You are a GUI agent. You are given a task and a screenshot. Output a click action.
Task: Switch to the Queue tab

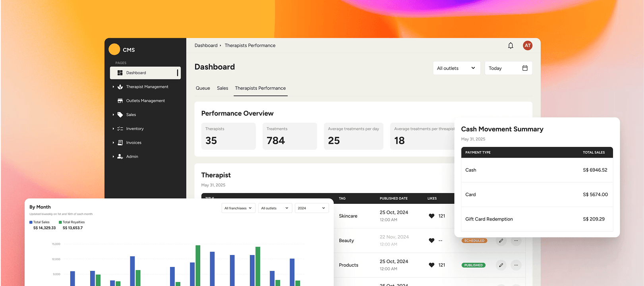[203, 88]
